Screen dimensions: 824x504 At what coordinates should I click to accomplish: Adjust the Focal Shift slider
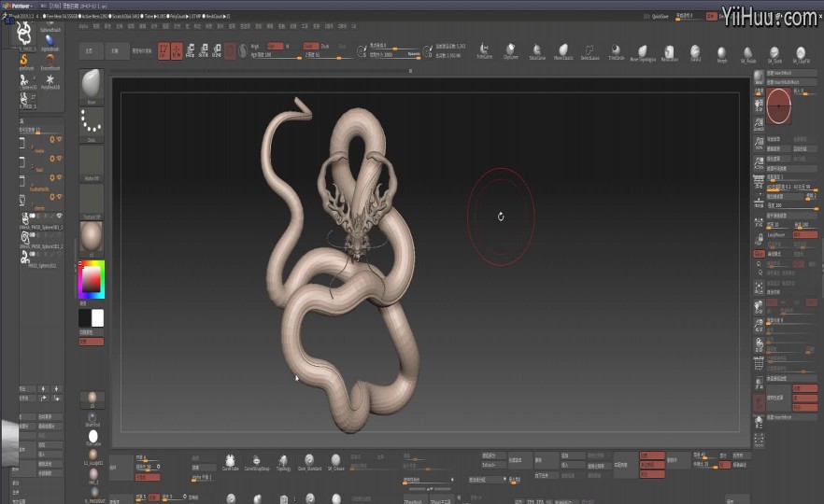coord(394,46)
